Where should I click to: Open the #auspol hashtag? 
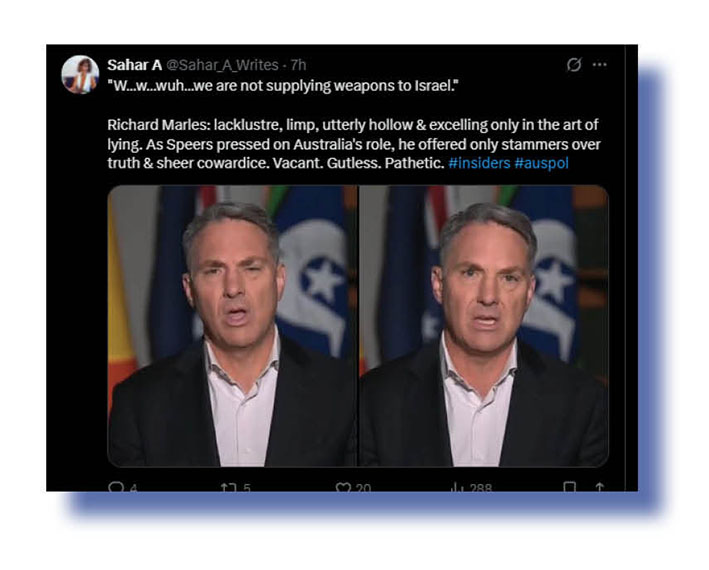tap(541, 163)
